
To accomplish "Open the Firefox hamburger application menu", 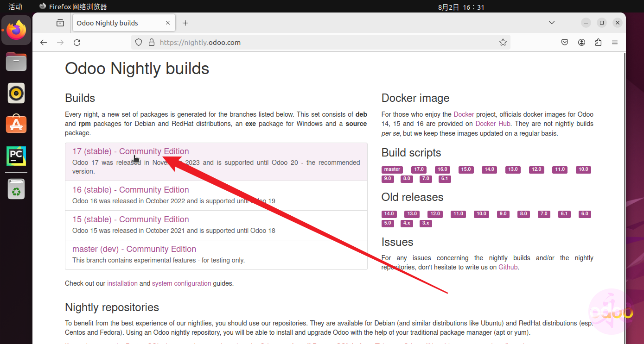I will coord(615,43).
